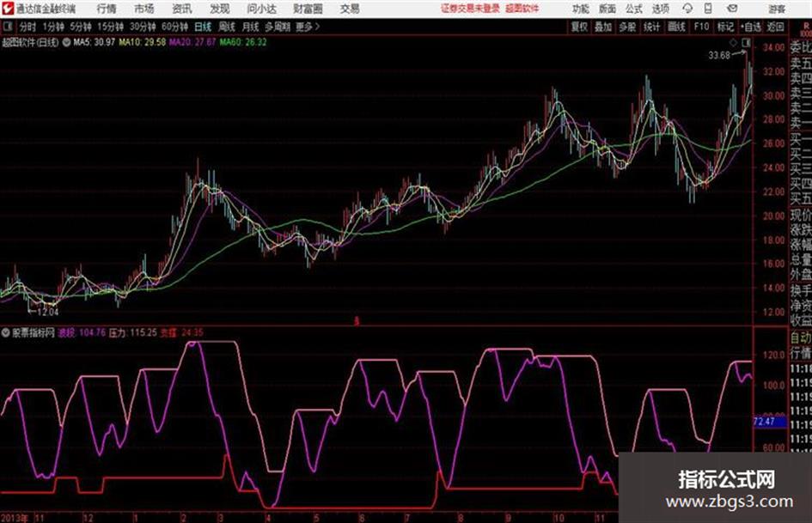Click the 自动 label in right panel
This screenshot has height=523, width=812.
(801, 338)
